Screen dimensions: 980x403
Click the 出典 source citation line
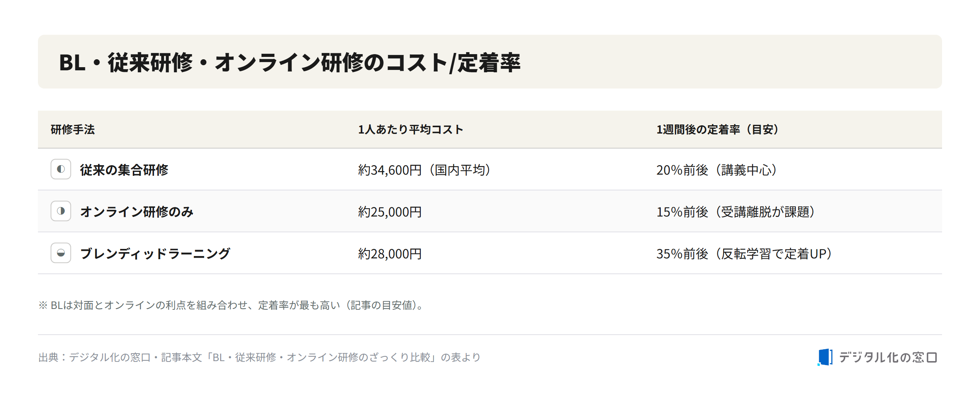pyautogui.click(x=259, y=357)
